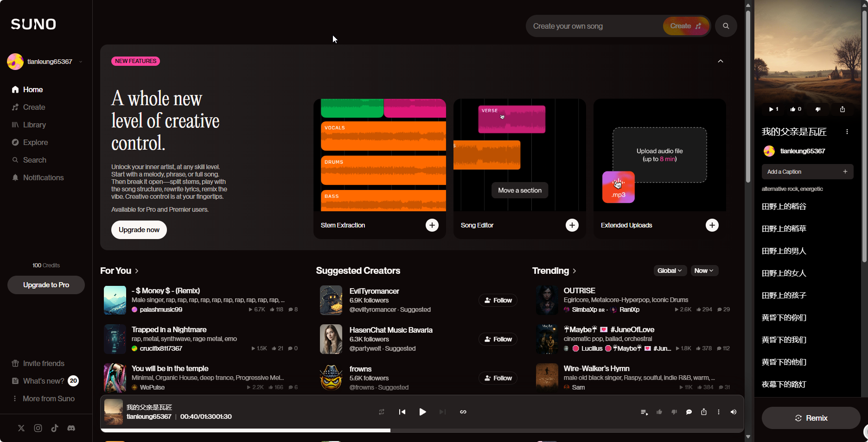Share the song from the song panel
Image resolution: width=868 pixels, height=442 pixels.
(842, 109)
